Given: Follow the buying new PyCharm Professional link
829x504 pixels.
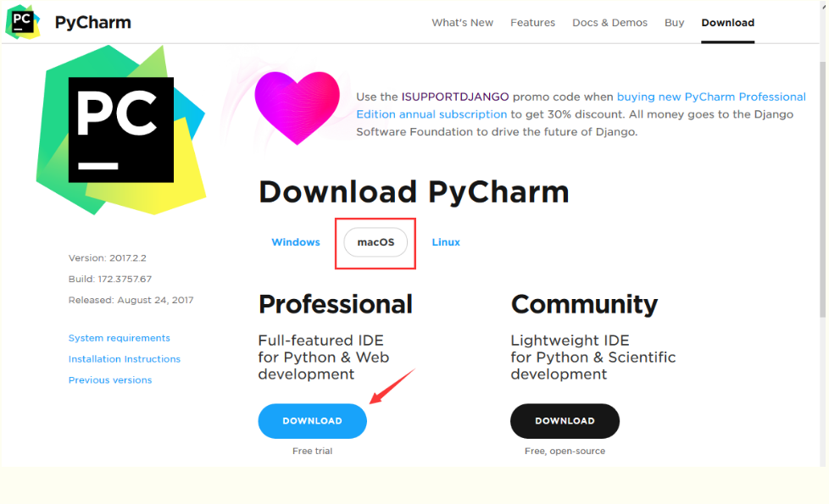Looking at the screenshot, I should click(x=711, y=97).
